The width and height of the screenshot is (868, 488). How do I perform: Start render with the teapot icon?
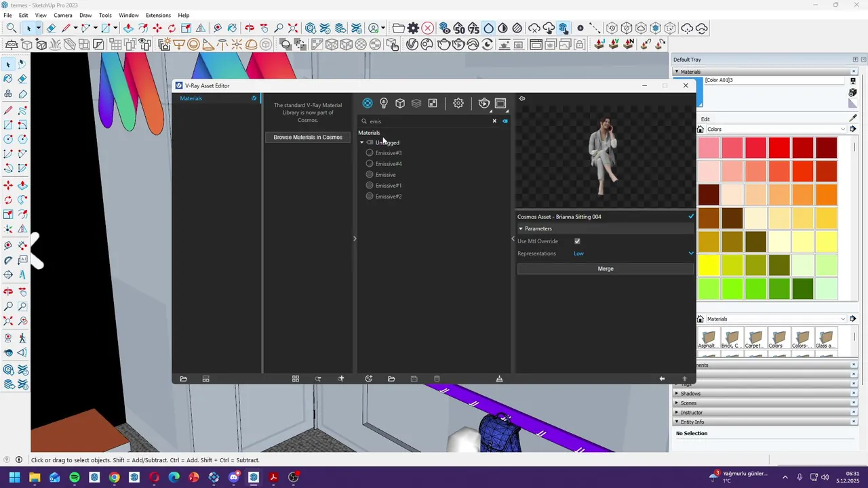[484, 103]
